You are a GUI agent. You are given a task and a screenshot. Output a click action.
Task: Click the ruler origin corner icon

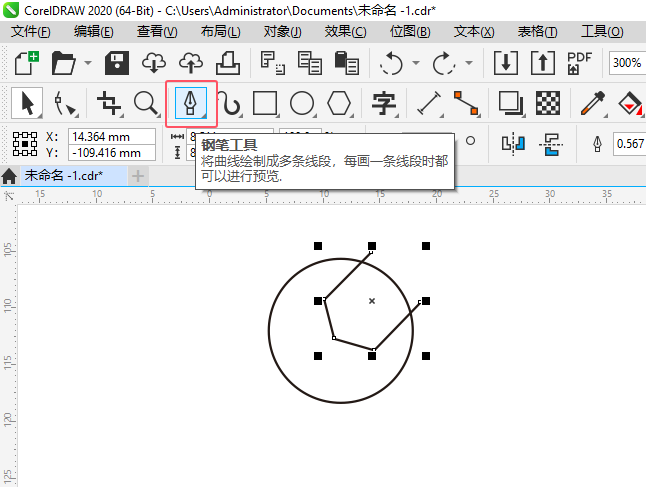[x=8, y=196]
